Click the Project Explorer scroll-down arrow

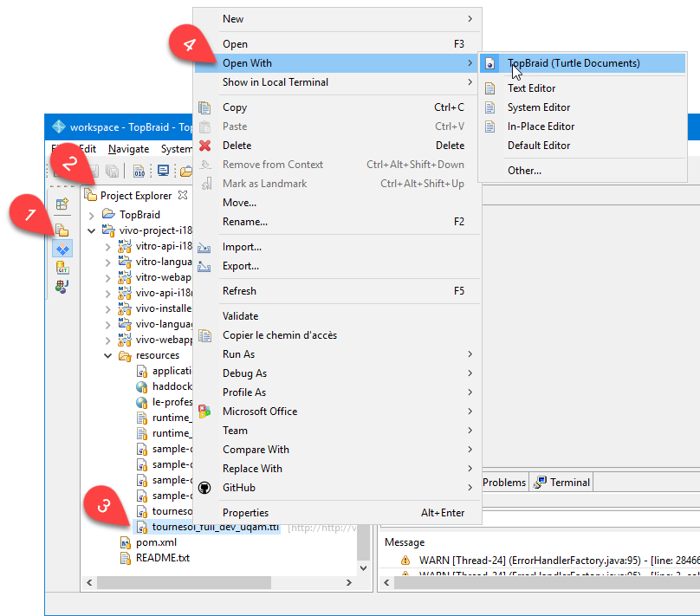(363, 567)
